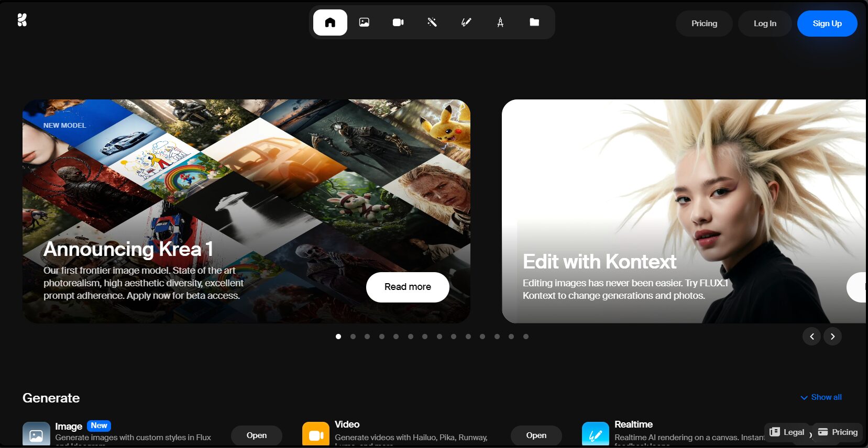Image resolution: width=868 pixels, height=448 pixels.
Task: Go to Home in top navigation
Action: pos(330,23)
